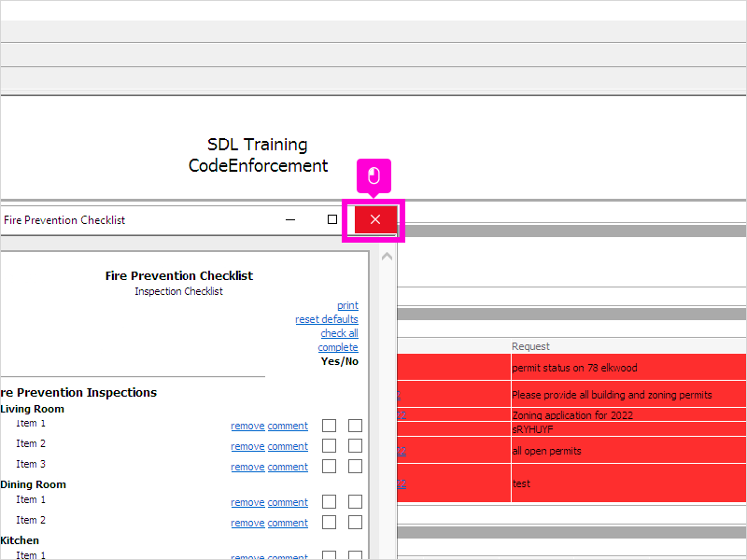The image size is (747, 560).
Task: Add comment to Living Room Item 1
Action: (x=288, y=426)
